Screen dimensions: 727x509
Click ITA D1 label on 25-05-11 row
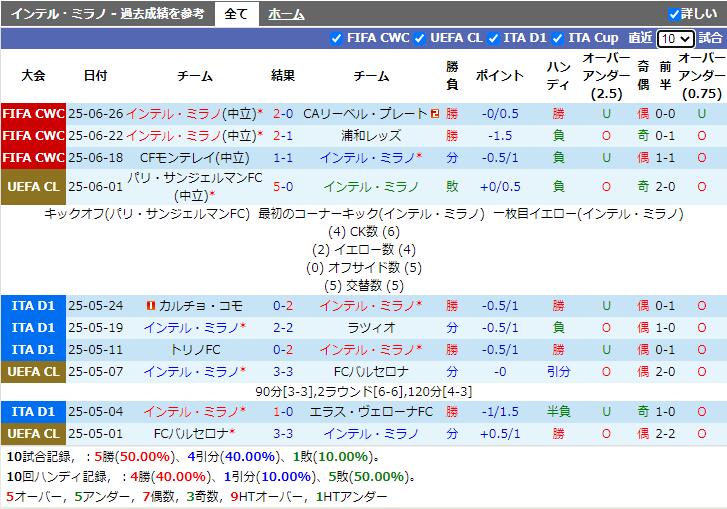click(x=33, y=350)
